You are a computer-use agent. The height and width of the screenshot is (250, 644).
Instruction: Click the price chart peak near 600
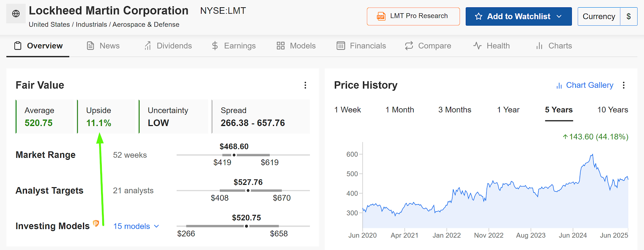(x=592, y=155)
